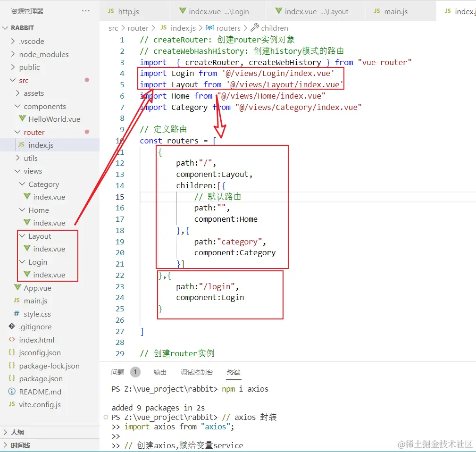Expand the .vscode folder

13,41
